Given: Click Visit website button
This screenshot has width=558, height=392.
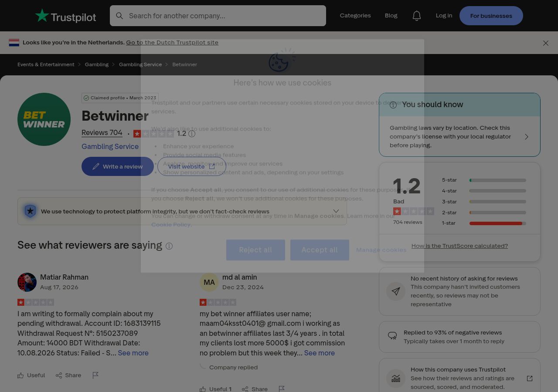Looking at the screenshot, I should tap(192, 166).
